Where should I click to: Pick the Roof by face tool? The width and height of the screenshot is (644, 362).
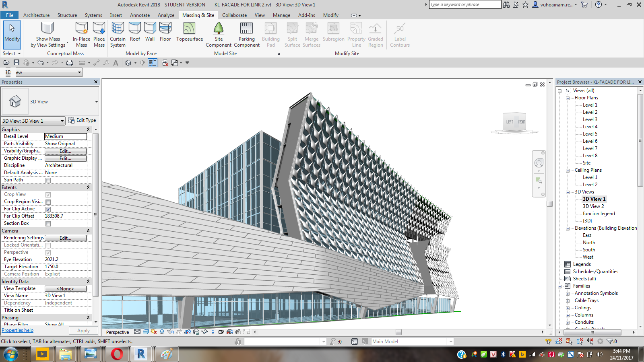[135, 32]
